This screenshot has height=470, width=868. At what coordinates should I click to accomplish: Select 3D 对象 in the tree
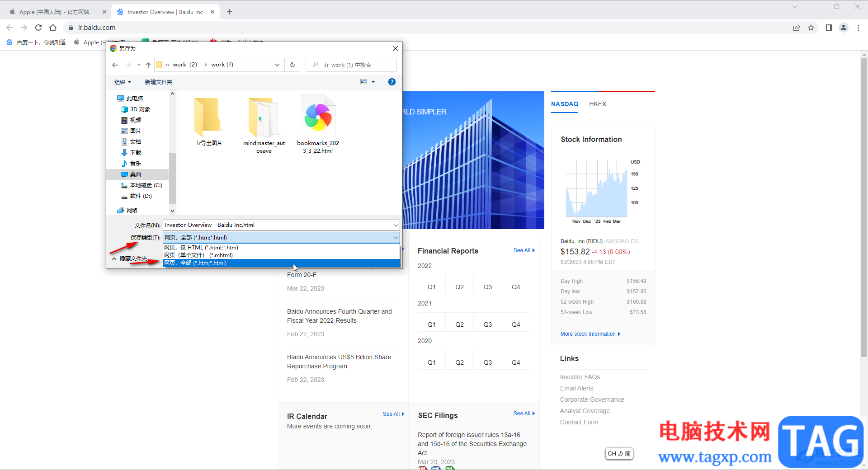140,109
